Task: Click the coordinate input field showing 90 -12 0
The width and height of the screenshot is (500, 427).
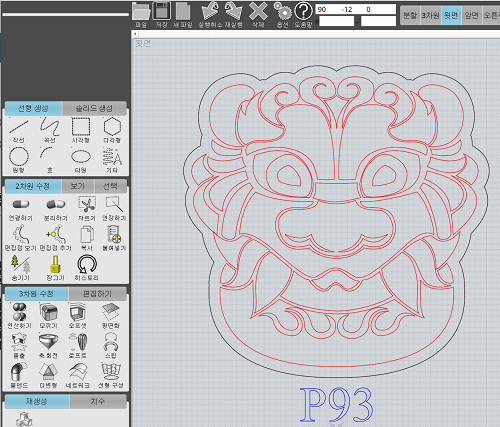Action: [355, 9]
